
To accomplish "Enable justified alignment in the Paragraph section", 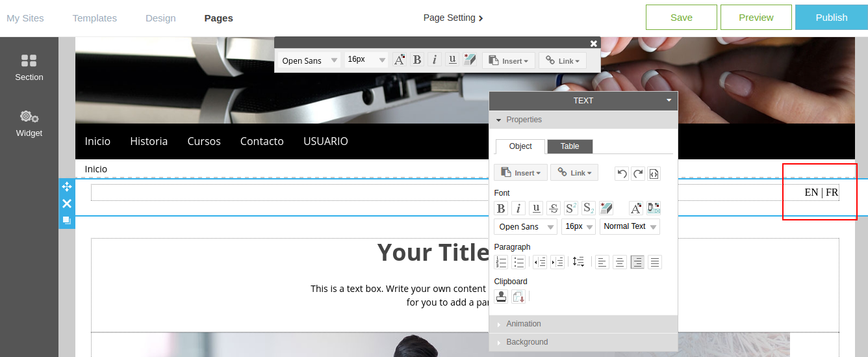I will [655, 262].
